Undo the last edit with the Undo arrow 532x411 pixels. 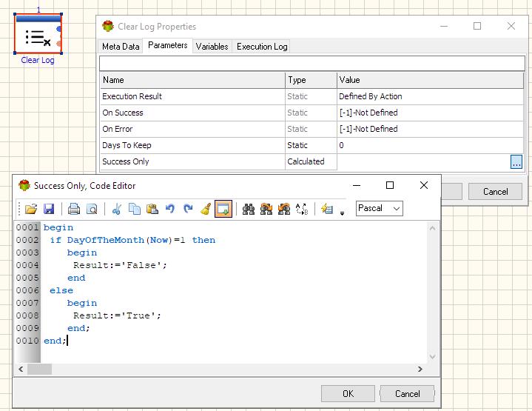pos(170,209)
